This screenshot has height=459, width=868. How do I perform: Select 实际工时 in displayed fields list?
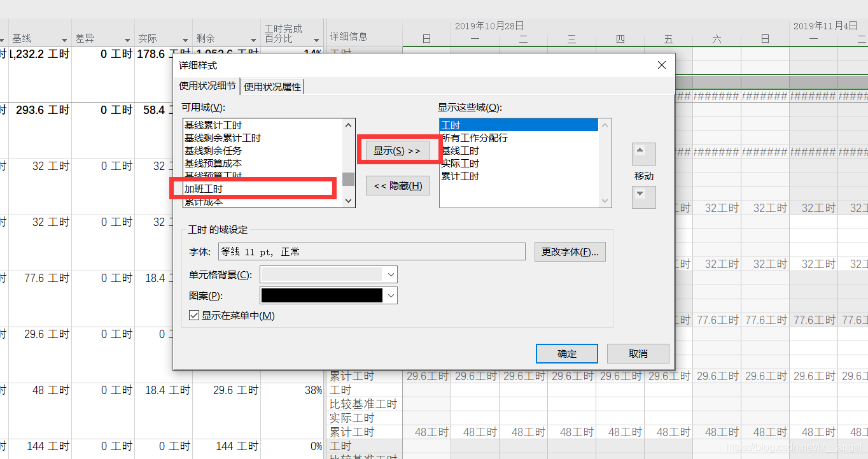tap(460, 164)
